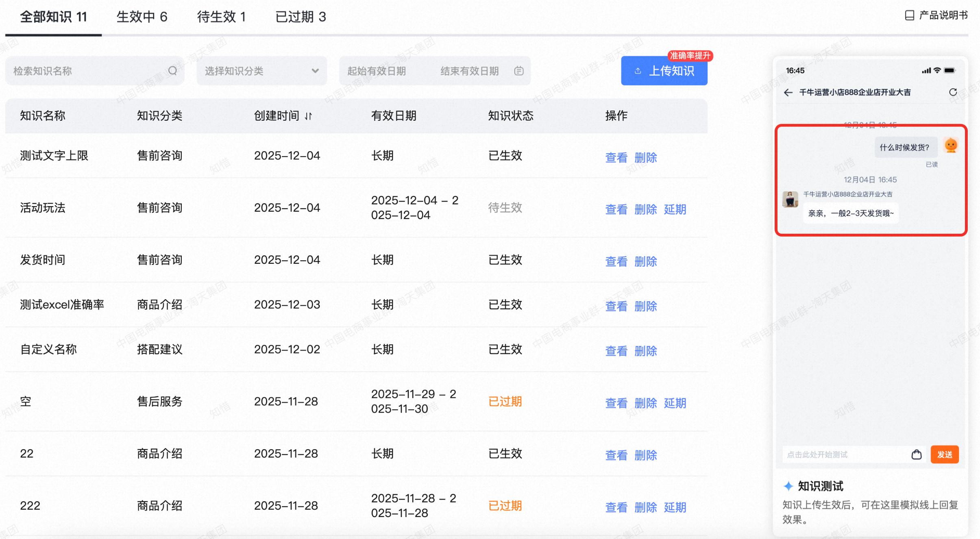Click the 准确率提升 badge
980x539 pixels.
690,56
